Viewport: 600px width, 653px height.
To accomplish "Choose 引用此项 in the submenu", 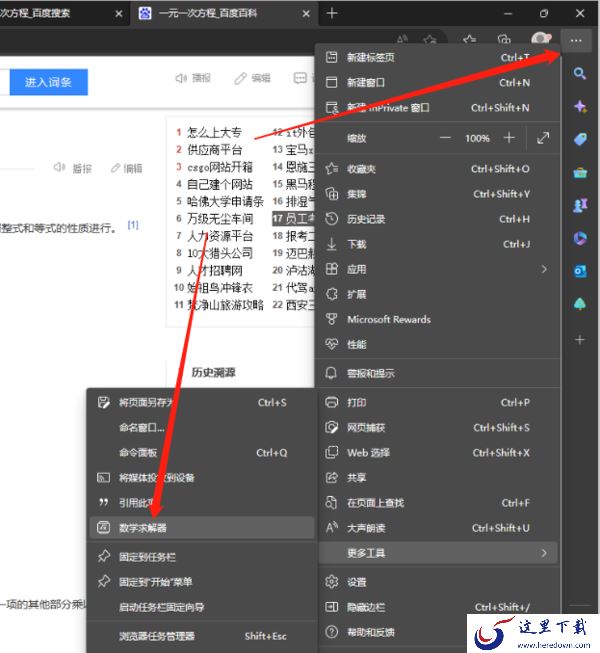I will coord(202,503).
